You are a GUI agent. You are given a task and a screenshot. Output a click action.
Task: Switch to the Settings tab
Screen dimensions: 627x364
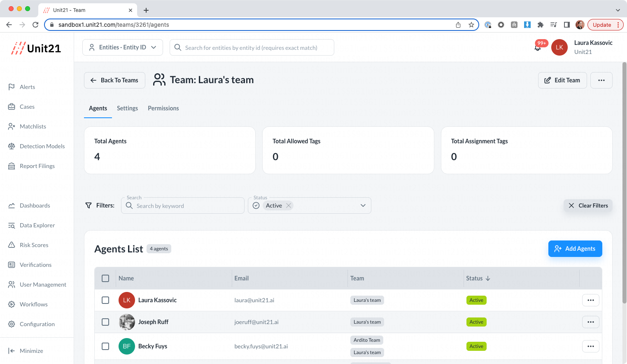coord(127,108)
